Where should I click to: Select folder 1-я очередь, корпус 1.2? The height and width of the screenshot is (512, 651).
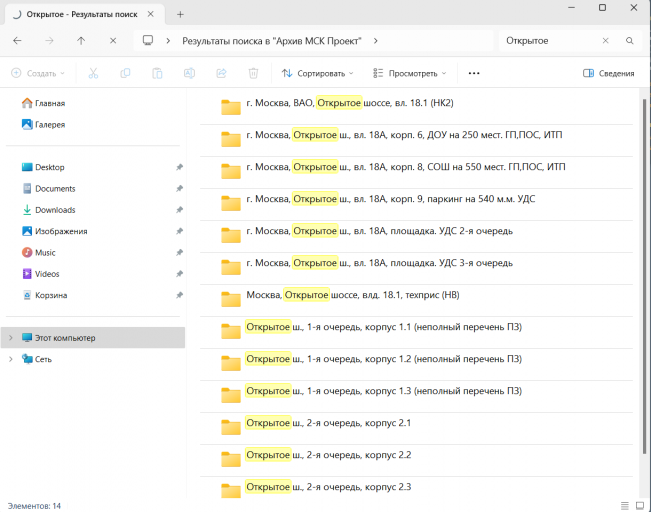tap(416, 363)
